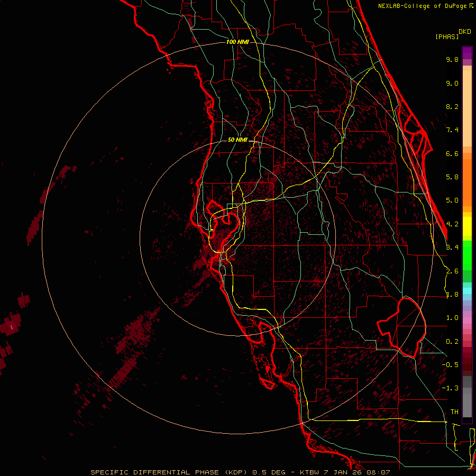Click the pink swatch near 1.0

coord(466,320)
